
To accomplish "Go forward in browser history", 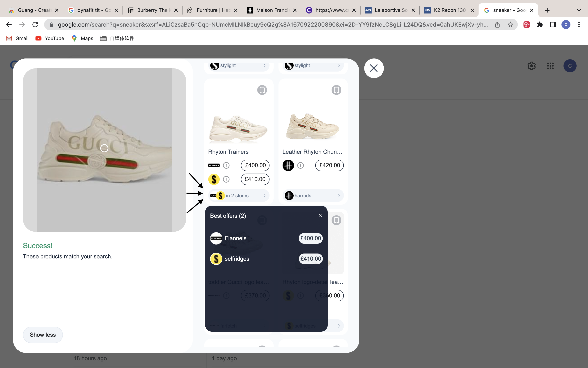I will pyautogui.click(x=22, y=25).
